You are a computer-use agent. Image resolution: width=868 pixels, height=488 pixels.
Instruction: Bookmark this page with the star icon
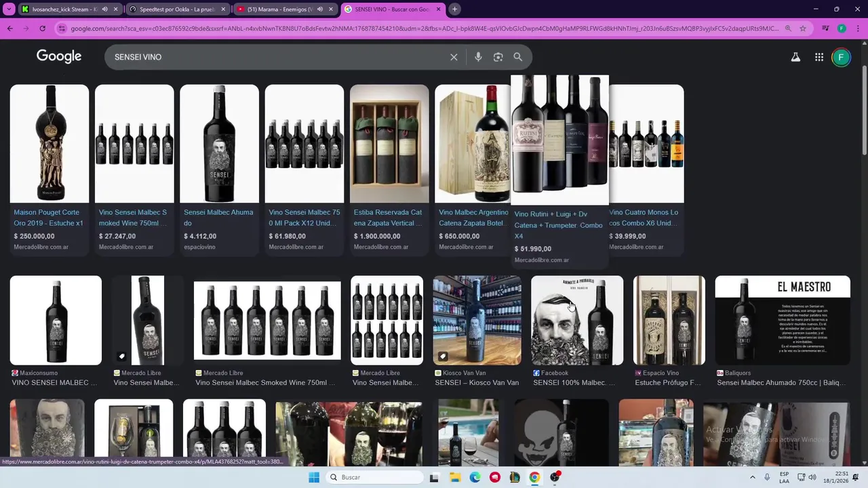pyautogui.click(x=803, y=28)
